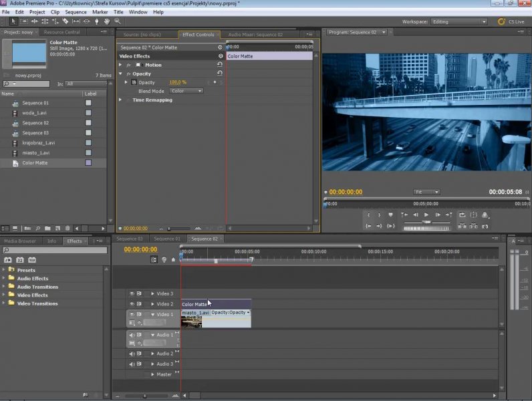Expand the Time Remapping effect
This screenshot has height=401, width=532.
coord(121,100)
